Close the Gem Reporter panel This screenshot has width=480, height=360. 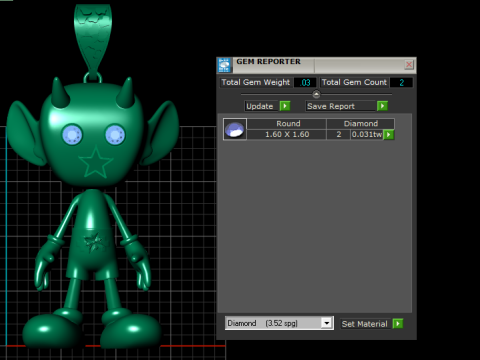pyautogui.click(x=409, y=64)
